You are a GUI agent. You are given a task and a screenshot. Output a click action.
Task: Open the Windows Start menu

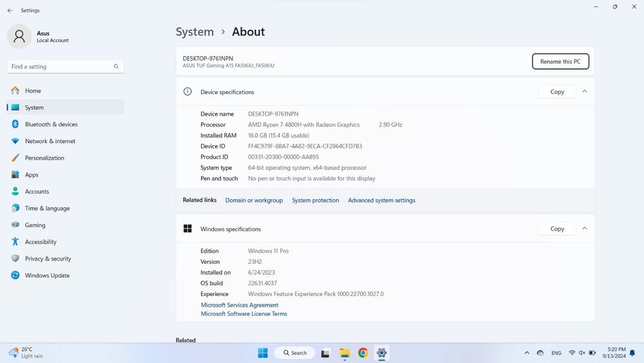click(x=263, y=353)
